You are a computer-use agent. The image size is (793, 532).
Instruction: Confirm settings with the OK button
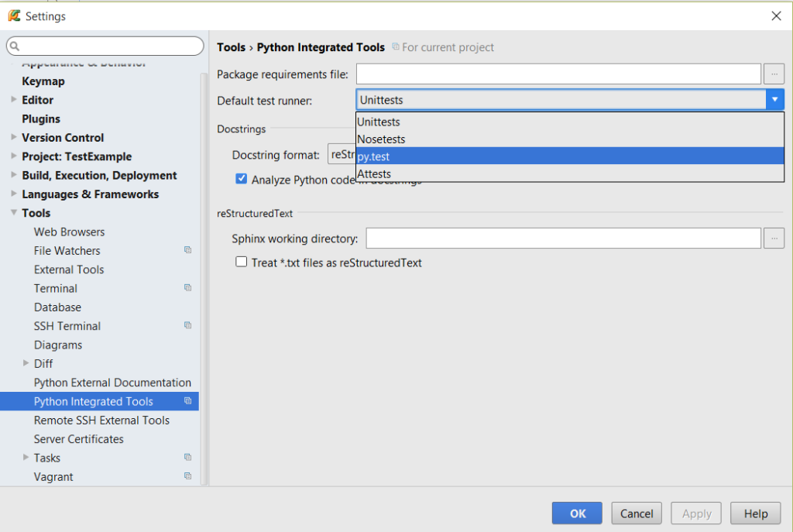[577, 513]
